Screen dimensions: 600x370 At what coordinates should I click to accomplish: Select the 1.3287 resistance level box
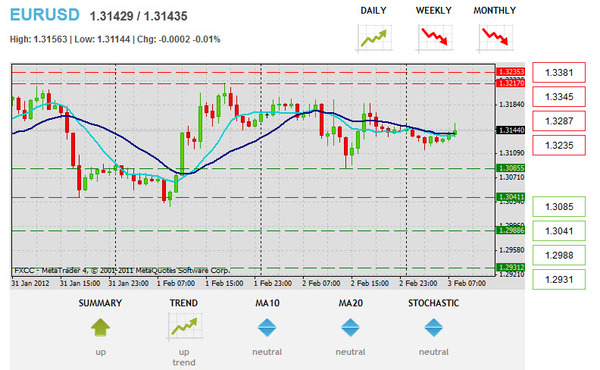(559, 121)
